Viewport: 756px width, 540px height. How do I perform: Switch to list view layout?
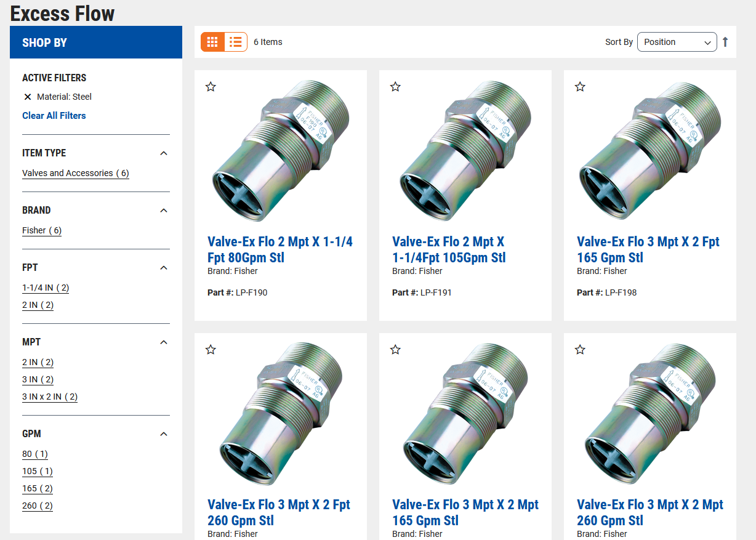tap(236, 42)
